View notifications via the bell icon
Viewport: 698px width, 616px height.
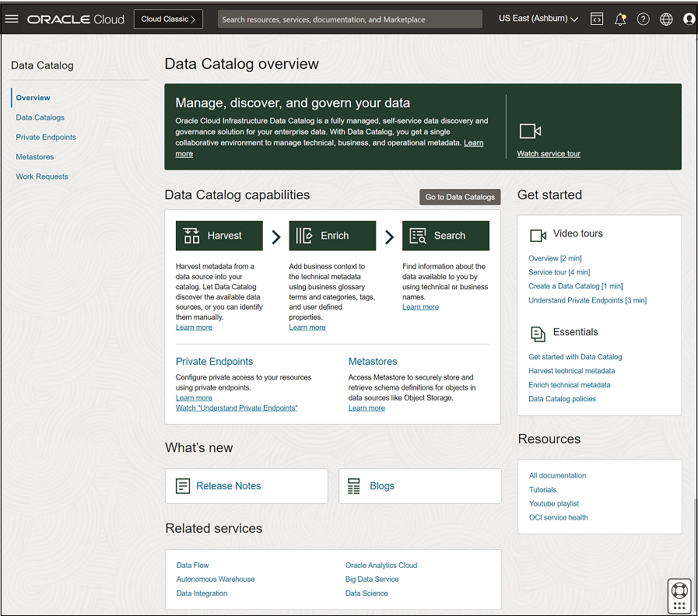(x=619, y=18)
